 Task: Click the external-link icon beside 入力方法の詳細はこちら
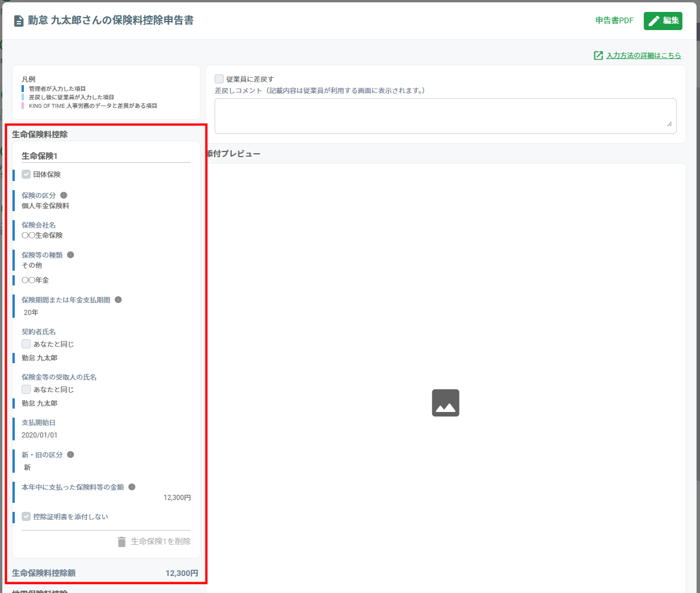[598, 55]
